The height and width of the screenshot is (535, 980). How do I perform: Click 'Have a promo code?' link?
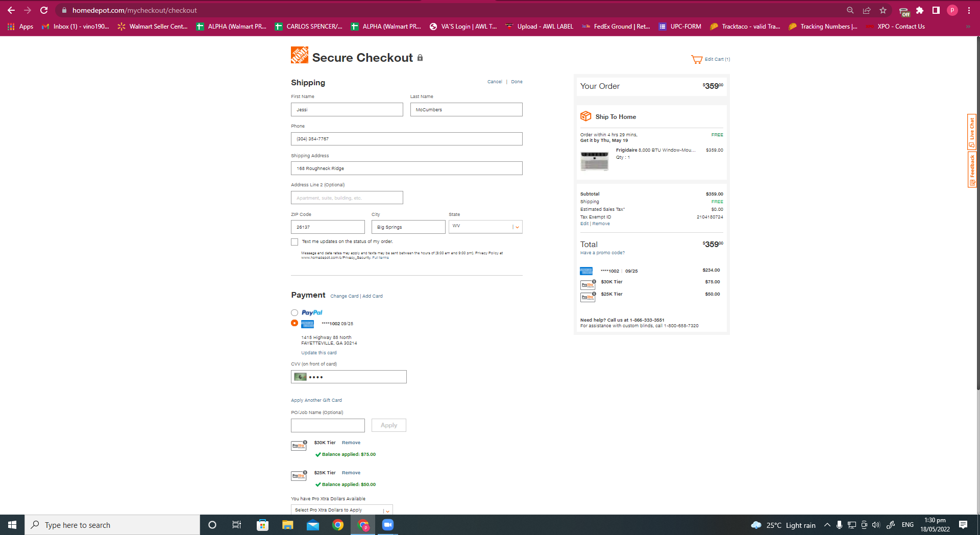[602, 253]
